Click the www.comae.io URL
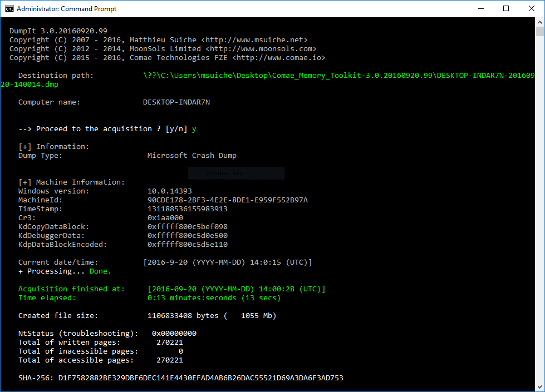 coord(278,58)
